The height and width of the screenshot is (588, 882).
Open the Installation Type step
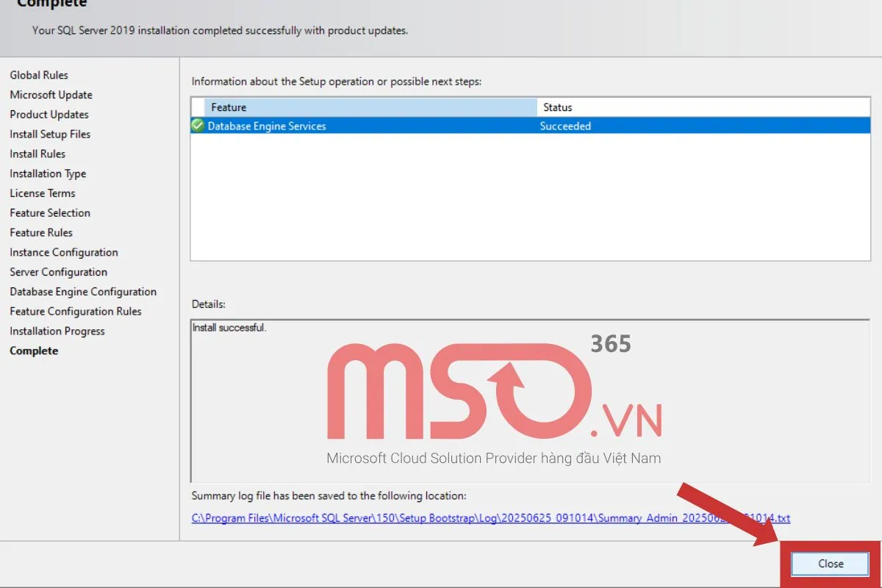click(x=47, y=173)
